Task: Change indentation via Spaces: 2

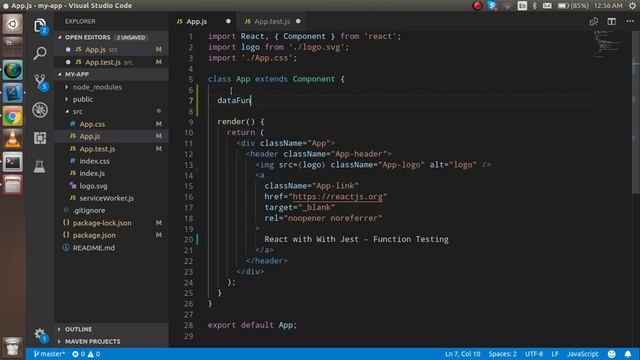Action: pyautogui.click(x=502, y=354)
